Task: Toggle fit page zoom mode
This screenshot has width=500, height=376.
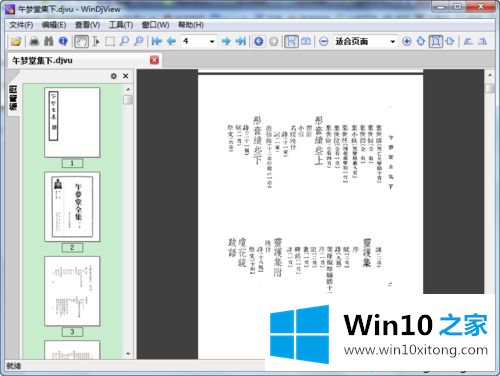Action: point(435,41)
